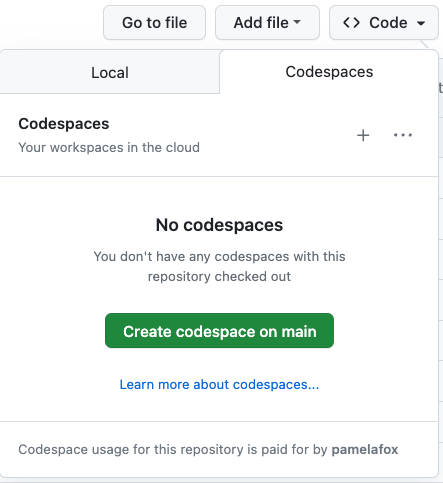Select the Codespaces tab
443x483 pixels.
pyautogui.click(x=329, y=72)
